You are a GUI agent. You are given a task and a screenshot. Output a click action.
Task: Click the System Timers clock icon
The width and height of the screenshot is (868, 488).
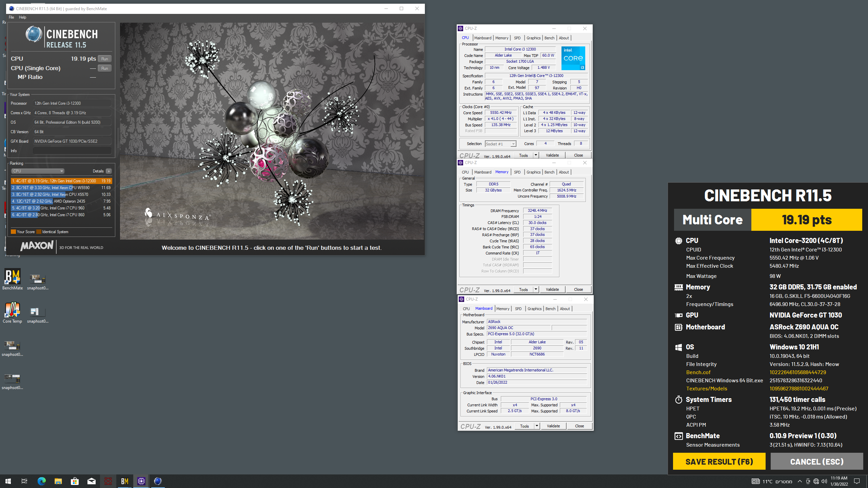(x=678, y=400)
